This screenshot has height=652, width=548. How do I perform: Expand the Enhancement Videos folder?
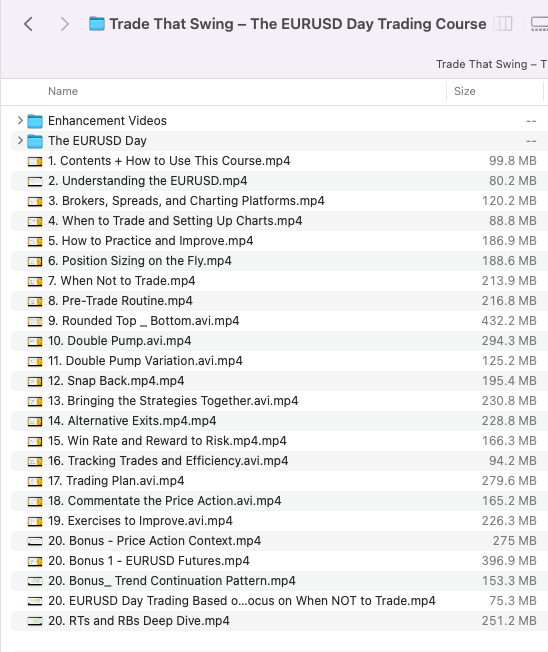(20, 121)
